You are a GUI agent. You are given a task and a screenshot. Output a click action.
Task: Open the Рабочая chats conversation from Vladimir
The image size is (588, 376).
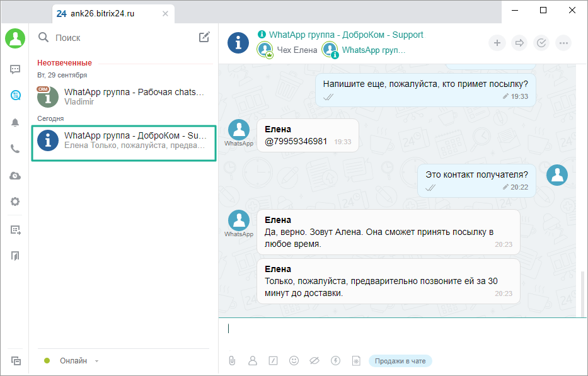[124, 96]
